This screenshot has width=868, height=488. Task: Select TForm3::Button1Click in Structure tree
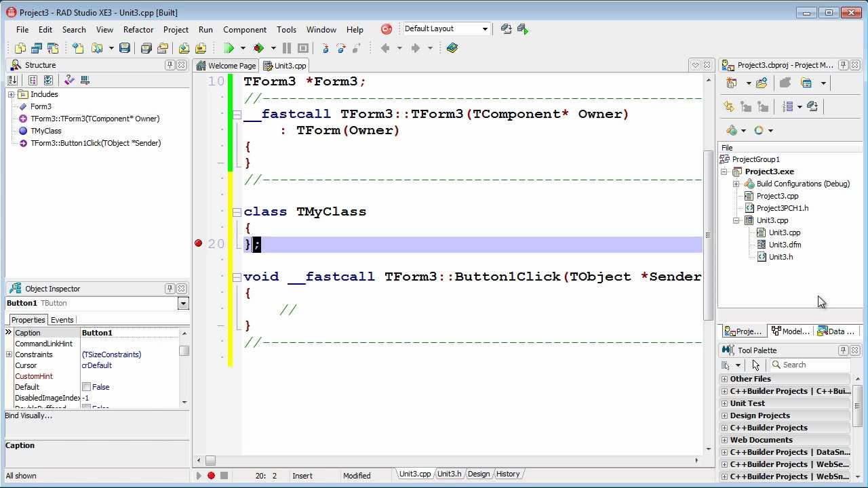pos(96,143)
